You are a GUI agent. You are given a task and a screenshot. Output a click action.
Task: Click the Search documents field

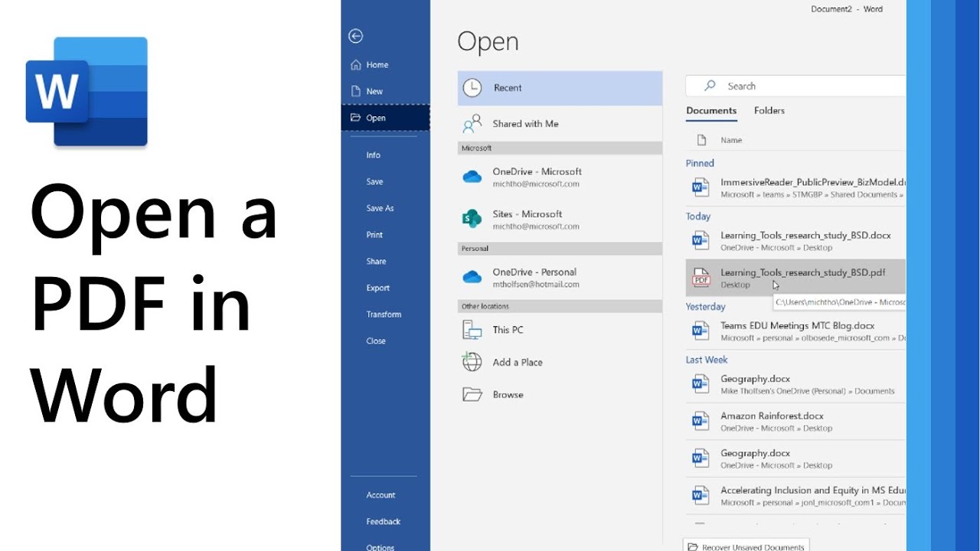(x=795, y=86)
